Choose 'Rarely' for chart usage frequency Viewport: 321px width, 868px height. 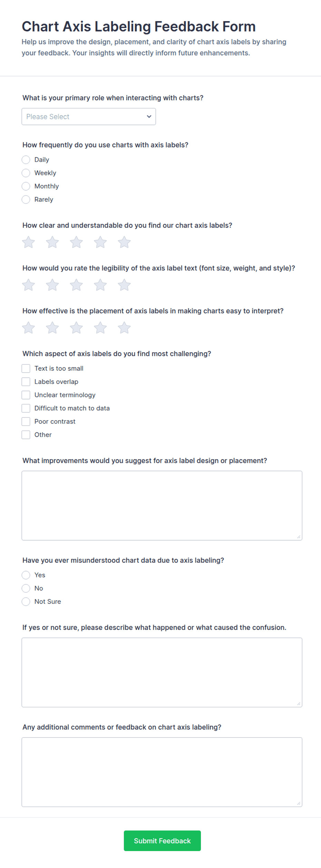pos(26,199)
